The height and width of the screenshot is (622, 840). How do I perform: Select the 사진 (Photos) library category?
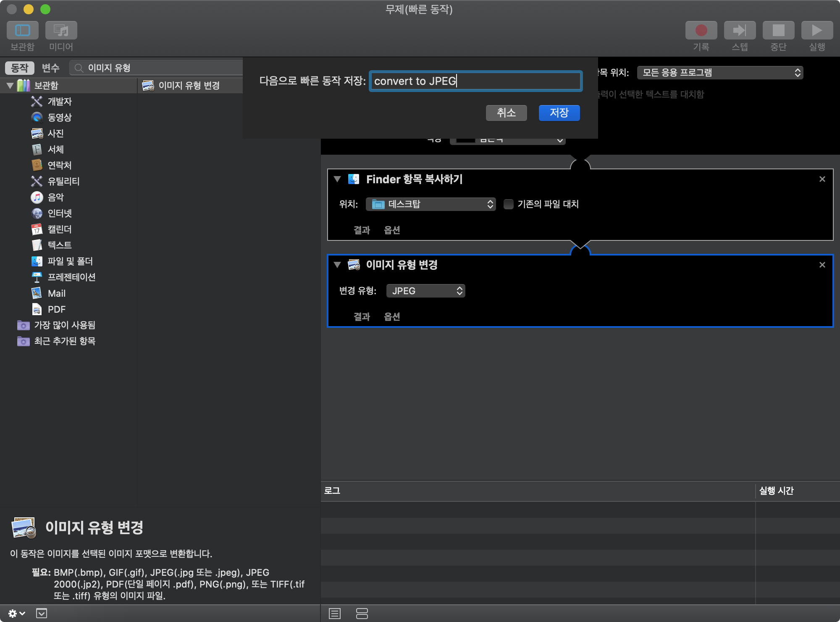[55, 134]
